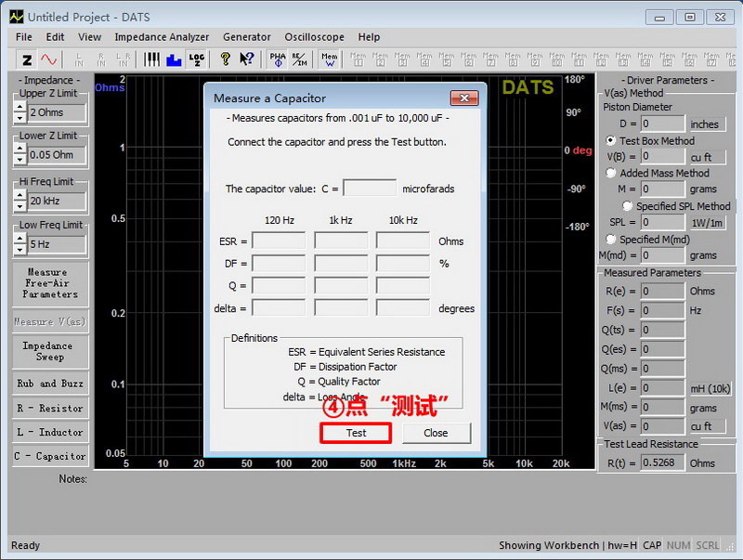Screen dimensions: 743x560
Task: Raise the Hi Freq Limit with up arrow
Action: [20, 195]
